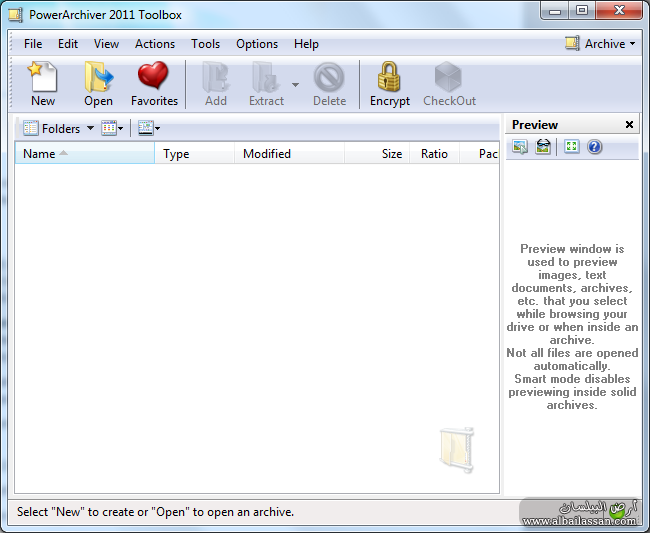Sort by the Size column header
The image size is (650, 533).
377,153
